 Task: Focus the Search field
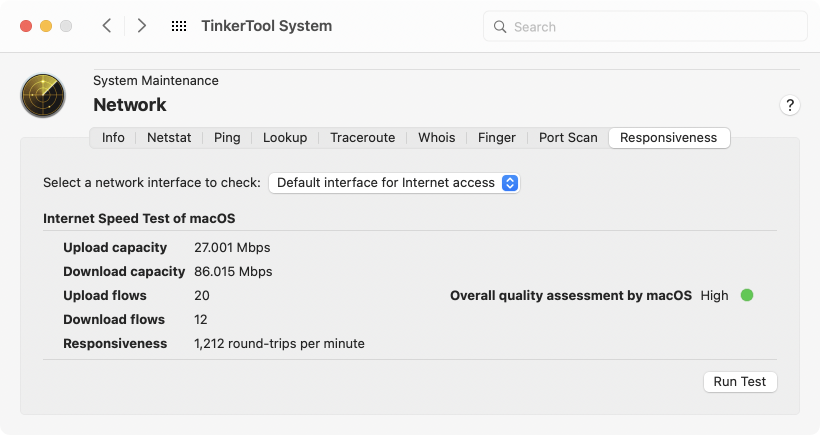645,27
